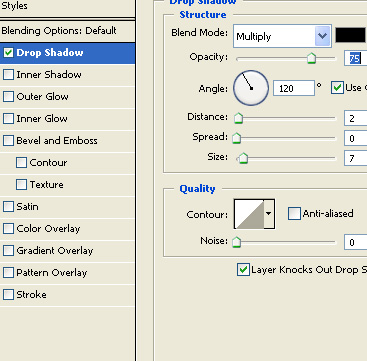Screen dimensions: 367x361
Task: Click the Spread slider handle
Action: tap(236, 138)
